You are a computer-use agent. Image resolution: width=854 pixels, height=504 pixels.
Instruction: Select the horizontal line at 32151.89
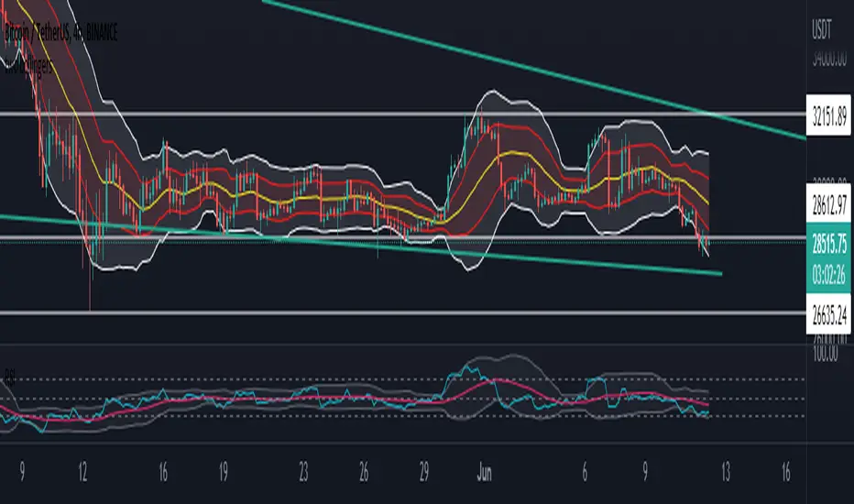click(x=403, y=115)
